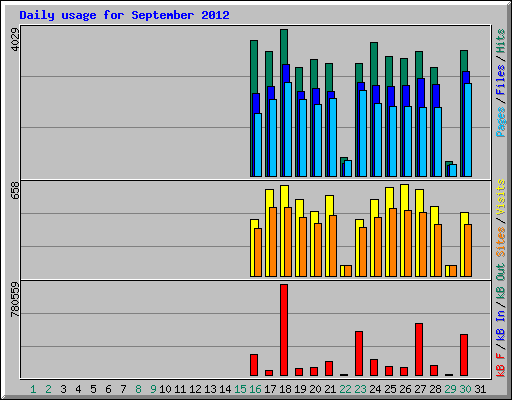
Task: Click the cyan 'Pages' legend label
Action: point(500,122)
